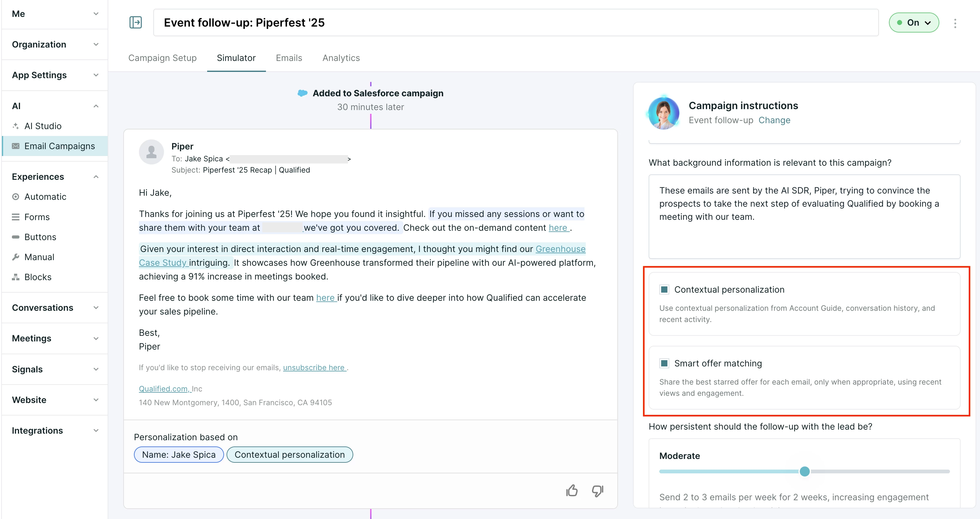This screenshot has height=519, width=980.
Task: Click the thumbs up feedback icon
Action: (571, 491)
